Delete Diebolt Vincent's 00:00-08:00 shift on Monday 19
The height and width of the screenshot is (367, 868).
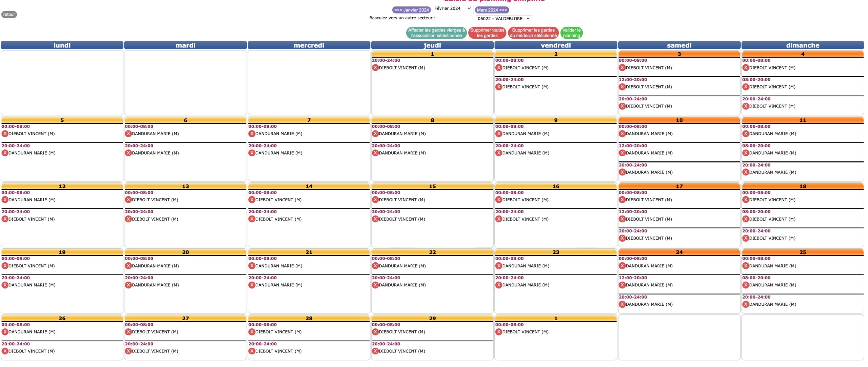coord(5,266)
